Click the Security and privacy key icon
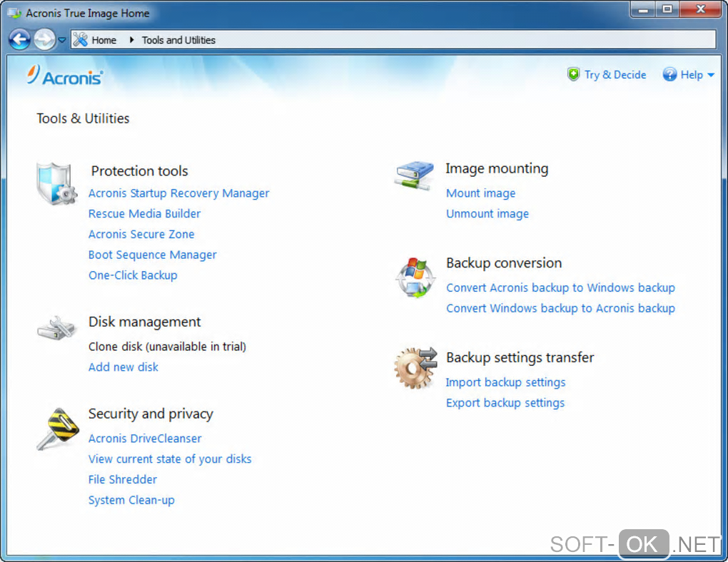Screen dimensions: 728x562 tap(58, 429)
